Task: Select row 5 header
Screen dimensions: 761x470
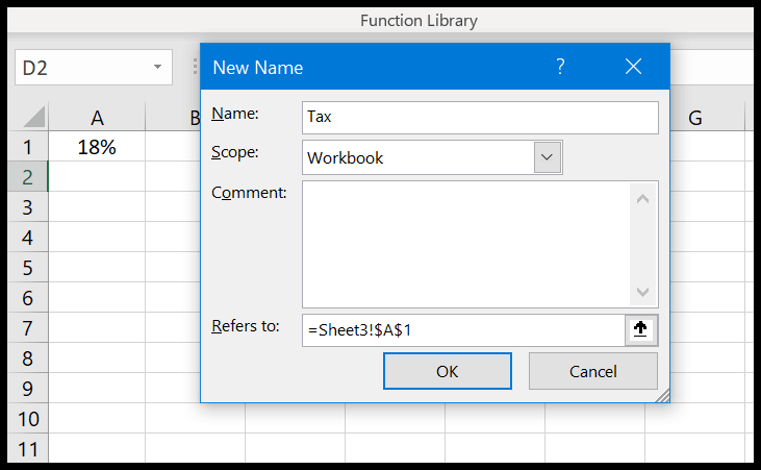Action: 28,268
